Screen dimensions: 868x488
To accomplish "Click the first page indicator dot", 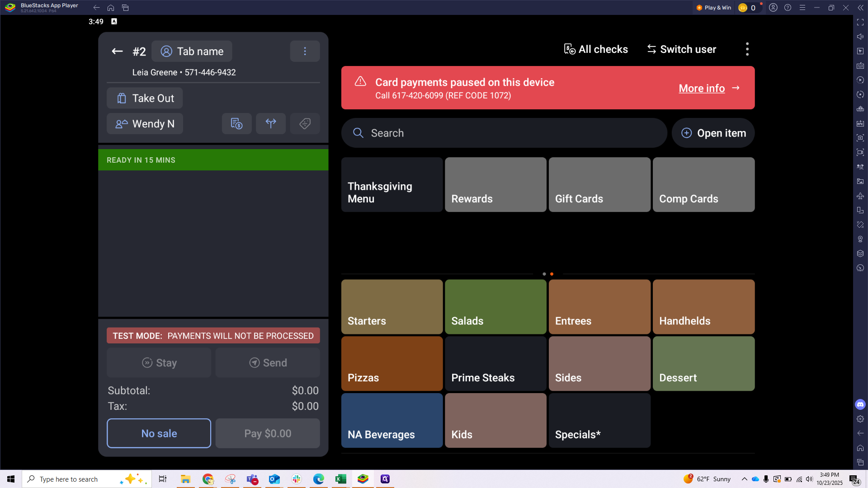I will (544, 274).
